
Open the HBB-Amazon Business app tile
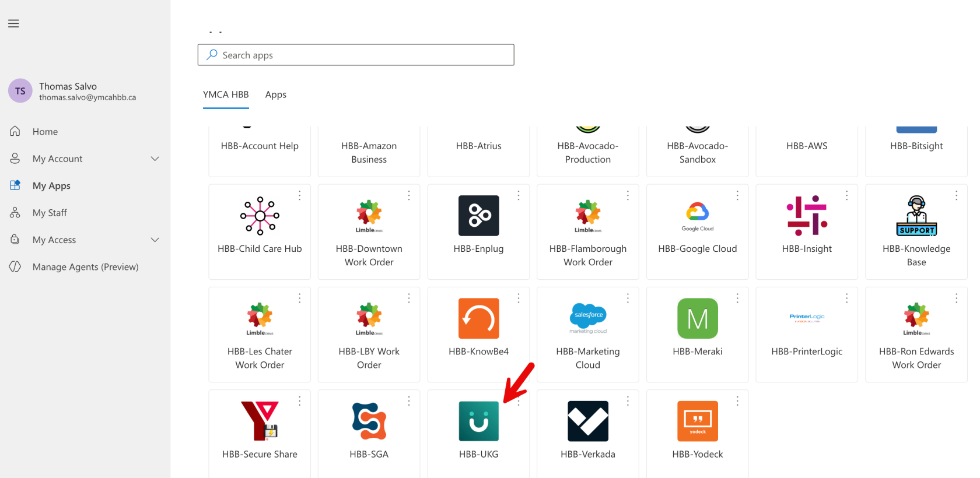(x=369, y=150)
